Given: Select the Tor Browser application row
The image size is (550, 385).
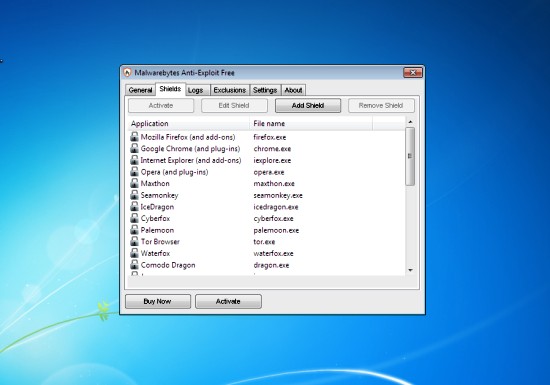Looking at the screenshot, I should [x=266, y=242].
